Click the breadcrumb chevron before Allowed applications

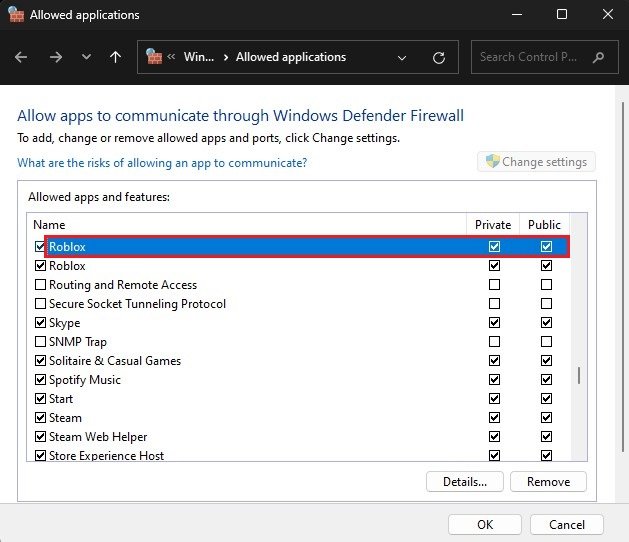coord(226,57)
